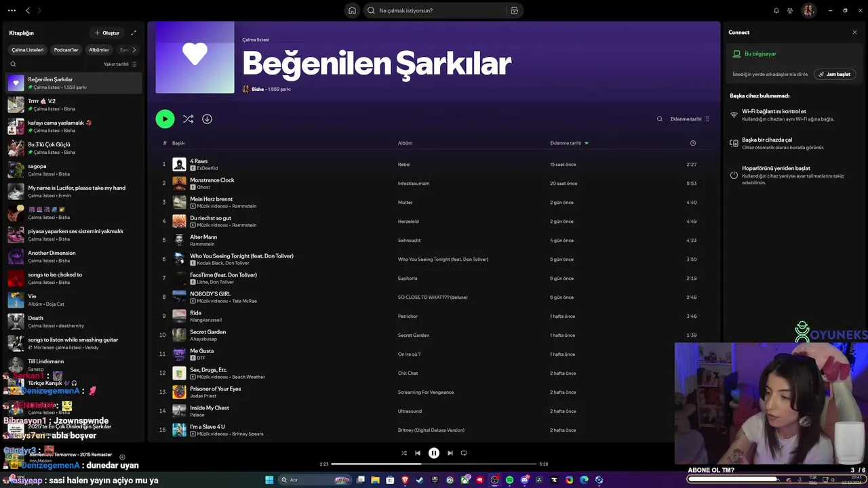Download the liked songs playlist
Image resolution: width=868 pixels, height=488 pixels.
click(207, 119)
